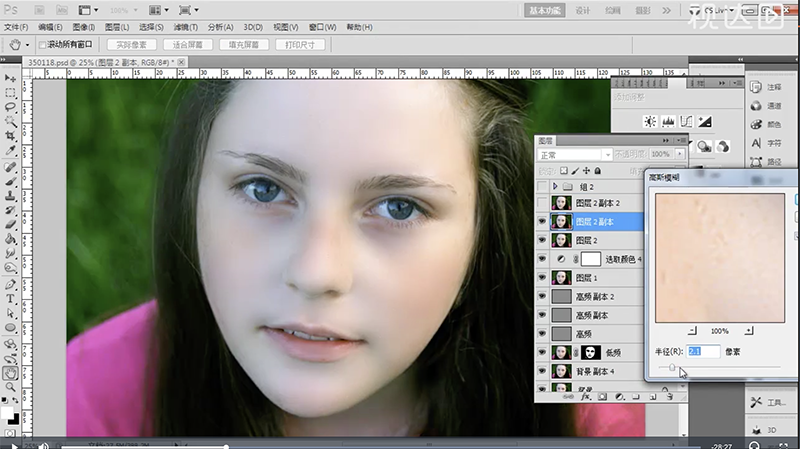Select the Lasso tool
Image resolution: width=800 pixels, height=449 pixels.
click(x=10, y=107)
